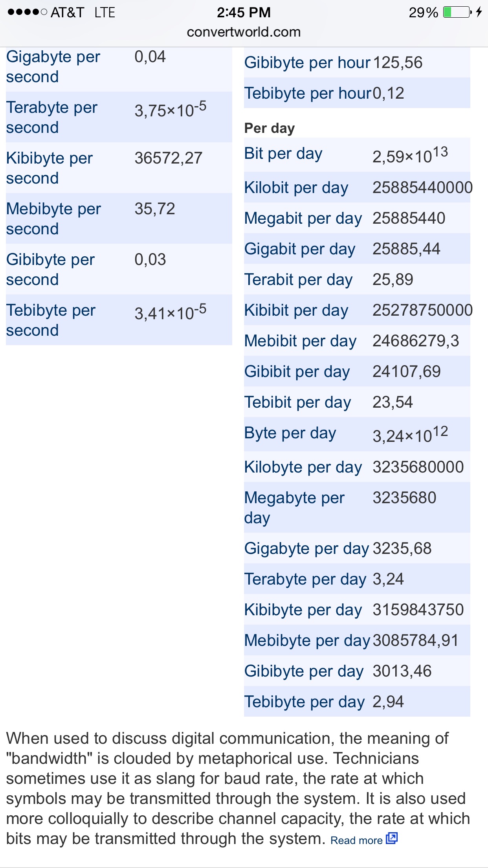Open Tebibyte per second link
Viewport: 488px width, 868px height.
[x=51, y=320]
